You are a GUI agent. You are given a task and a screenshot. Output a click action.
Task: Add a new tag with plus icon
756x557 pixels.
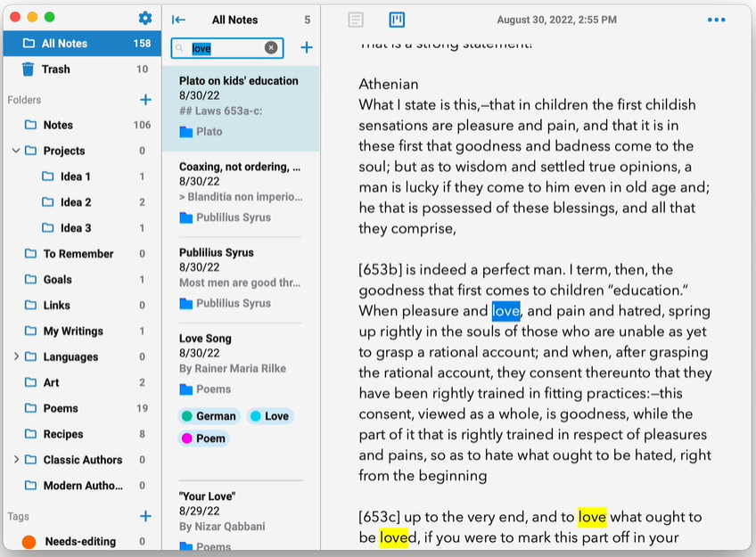point(145,516)
